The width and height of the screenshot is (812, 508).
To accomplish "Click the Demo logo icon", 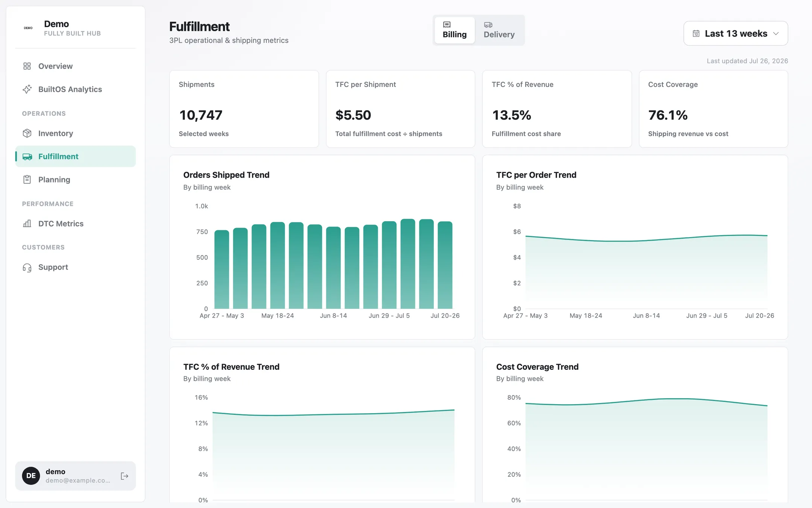I will tap(28, 28).
